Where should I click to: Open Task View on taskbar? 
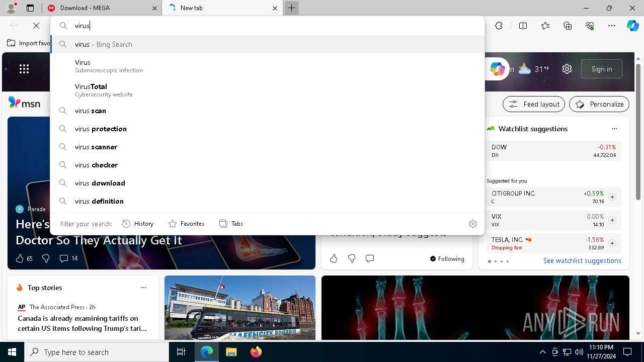tap(181, 352)
